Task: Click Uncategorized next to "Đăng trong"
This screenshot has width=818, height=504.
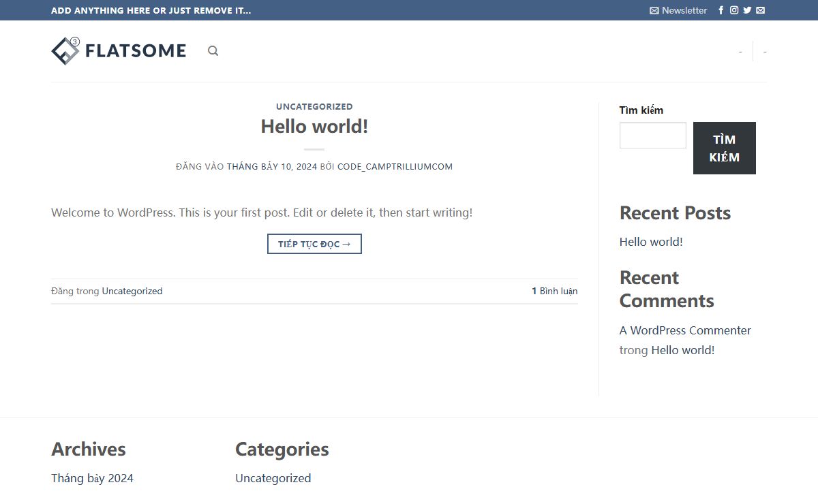Action: click(132, 291)
